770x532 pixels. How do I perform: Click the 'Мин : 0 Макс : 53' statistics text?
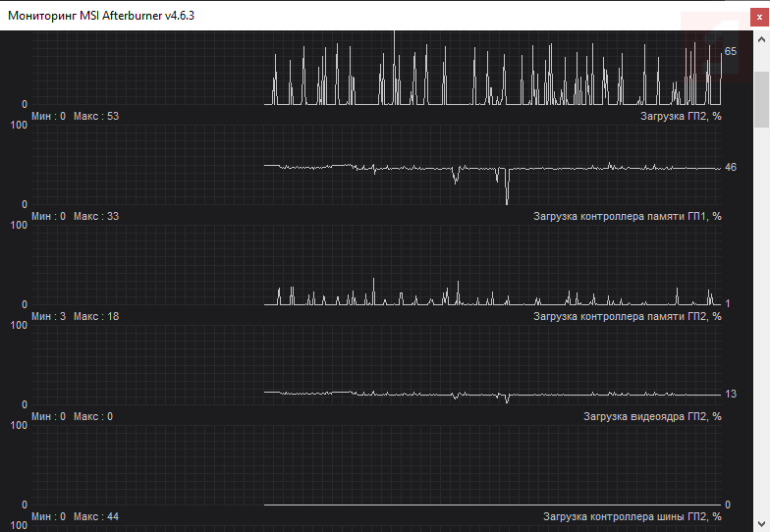click(75, 116)
